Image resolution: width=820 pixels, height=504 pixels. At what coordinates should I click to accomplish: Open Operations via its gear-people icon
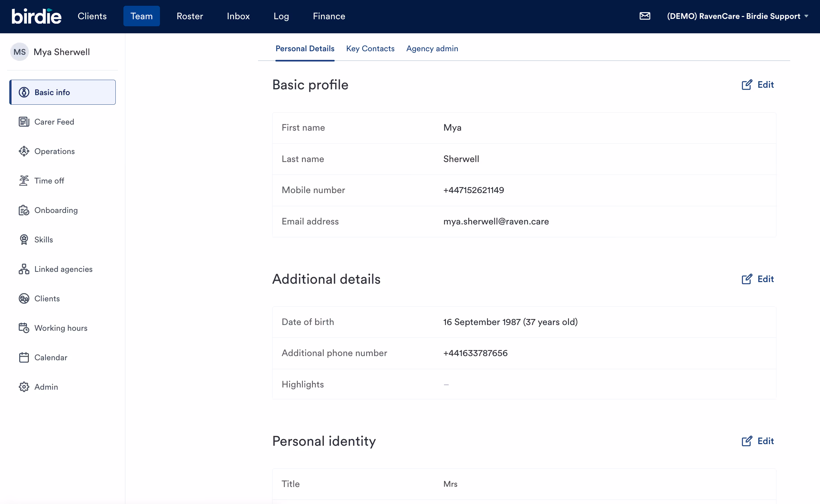tap(24, 151)
